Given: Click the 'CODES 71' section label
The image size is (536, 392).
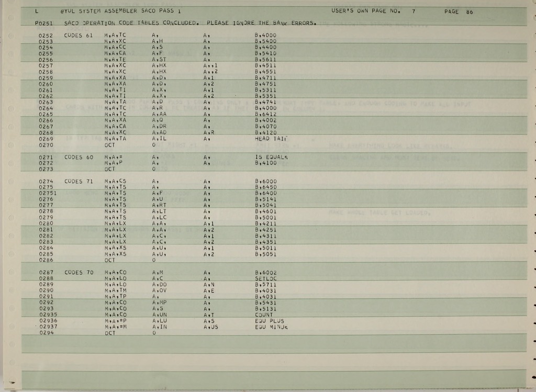Looking at the screenshot, I should [79, 181].
